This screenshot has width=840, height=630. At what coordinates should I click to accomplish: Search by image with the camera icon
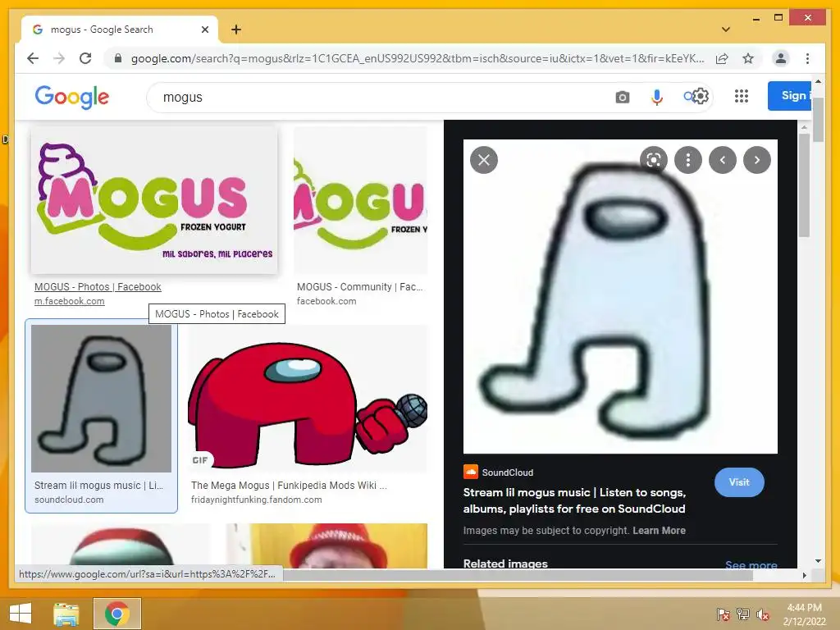click(x=622, y=97)
